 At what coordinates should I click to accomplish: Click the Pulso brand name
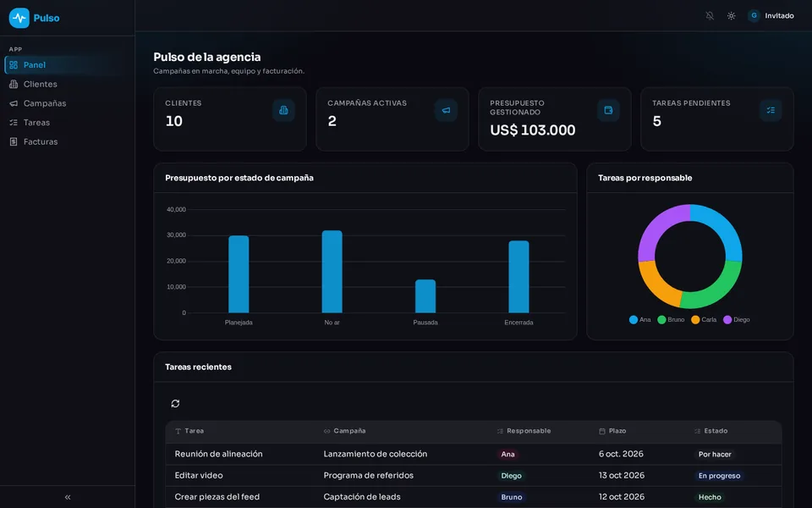47,18
